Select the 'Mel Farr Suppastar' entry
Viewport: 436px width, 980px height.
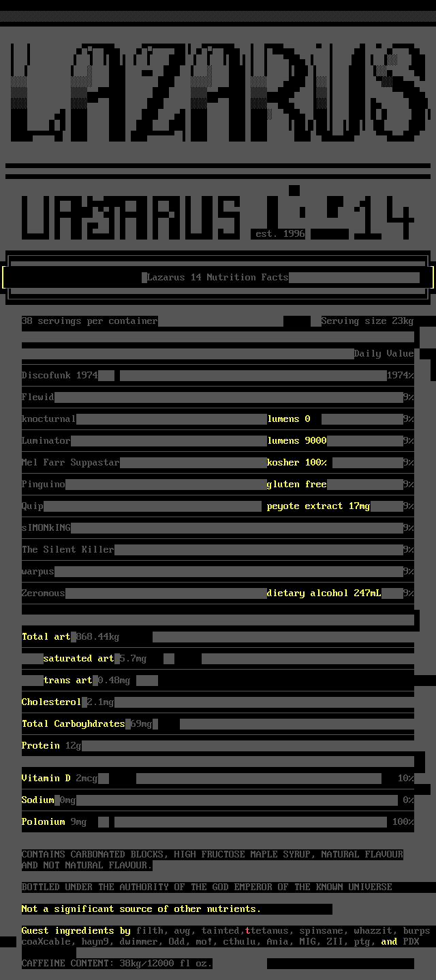[x=70, y=462]
